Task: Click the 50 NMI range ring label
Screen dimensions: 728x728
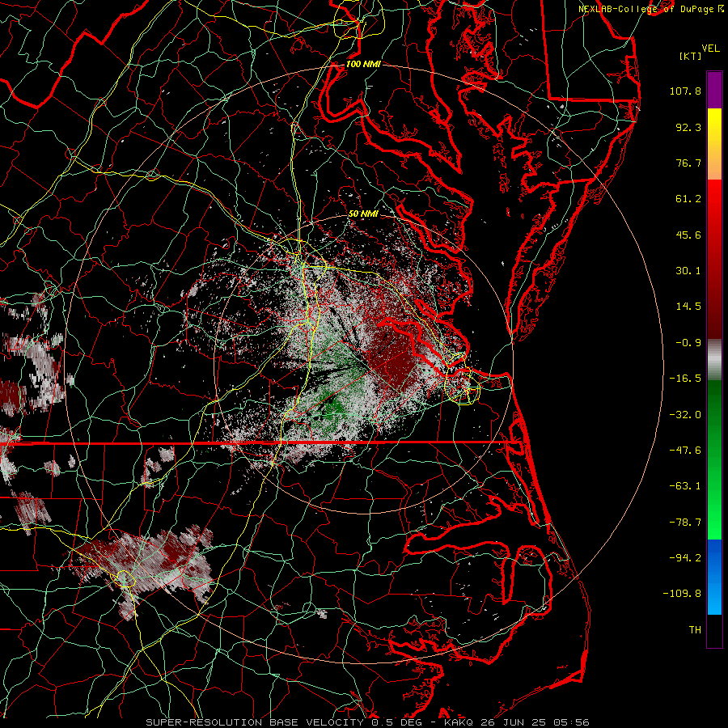Action: (363, 214)
